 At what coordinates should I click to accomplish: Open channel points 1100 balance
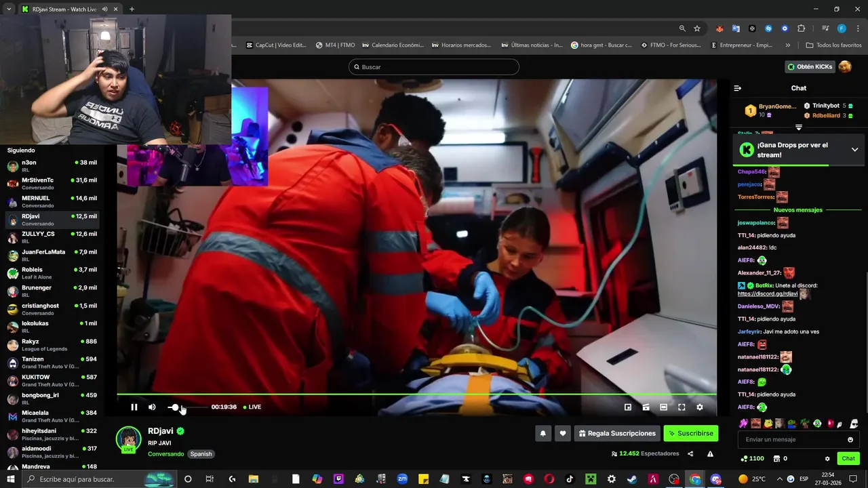(752, 458)
